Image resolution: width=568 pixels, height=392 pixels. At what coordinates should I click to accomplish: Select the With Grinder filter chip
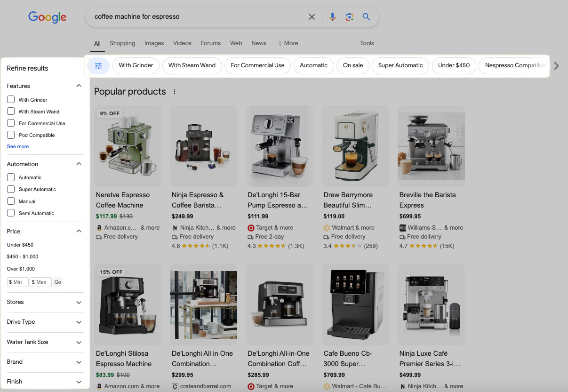pos(136,65)
